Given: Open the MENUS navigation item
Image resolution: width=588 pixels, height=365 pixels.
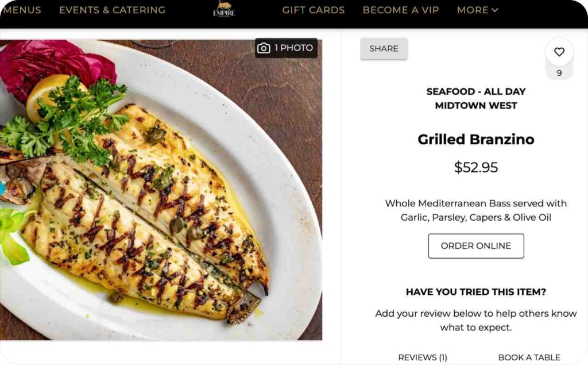Looking at the screenshot, I should click(22, 10).
